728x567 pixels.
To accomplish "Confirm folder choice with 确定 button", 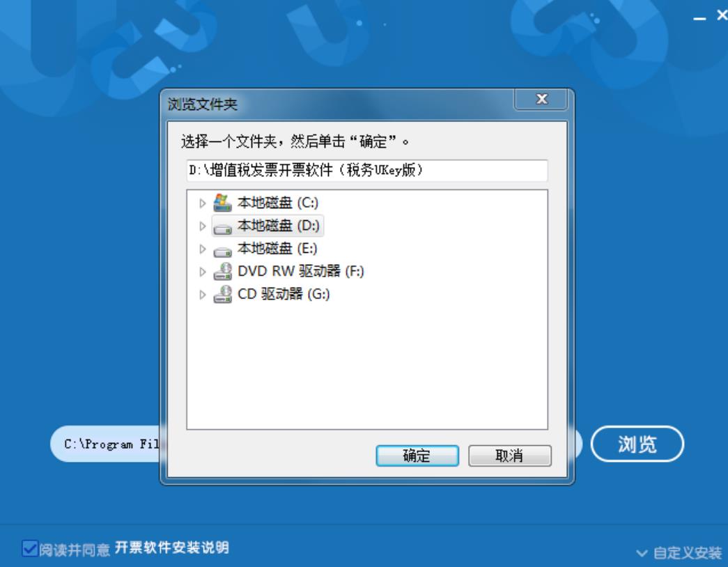I will (x=417, y=456).
